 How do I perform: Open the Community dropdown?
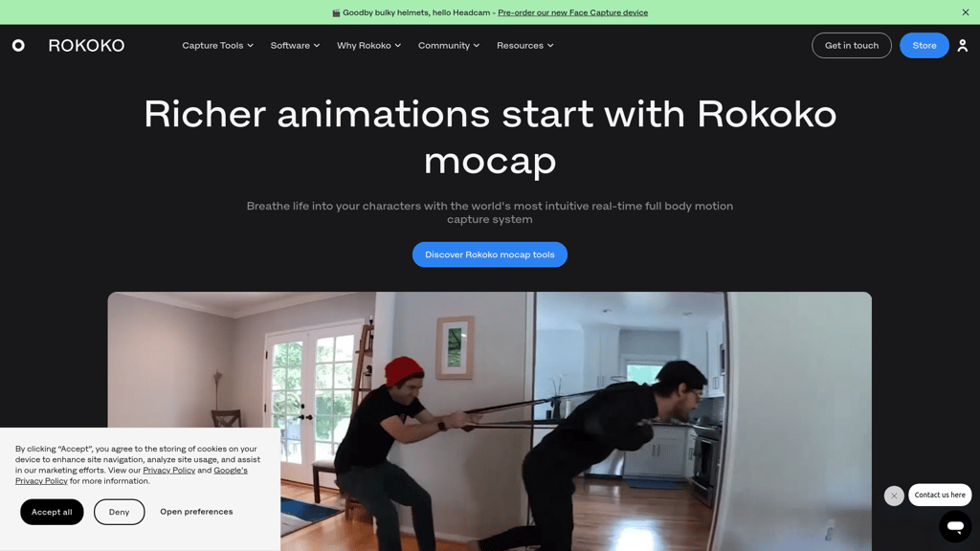click(x=449, y=46)
